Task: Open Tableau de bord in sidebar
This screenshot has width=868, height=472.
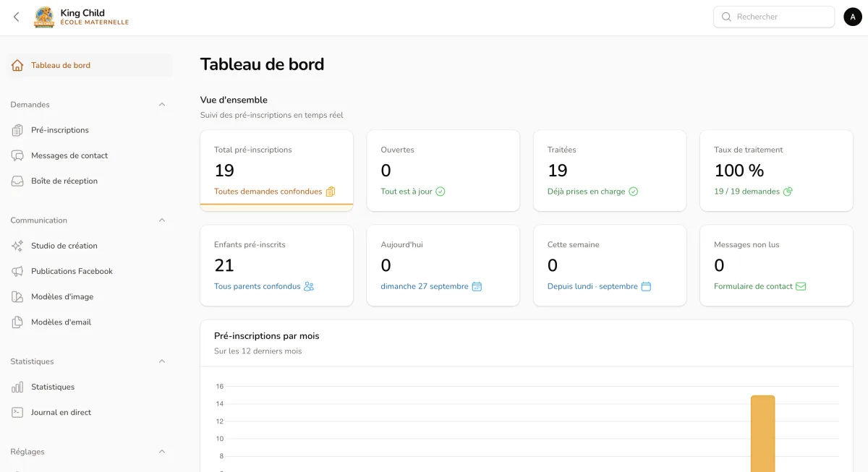Action: tap(89, 65)
